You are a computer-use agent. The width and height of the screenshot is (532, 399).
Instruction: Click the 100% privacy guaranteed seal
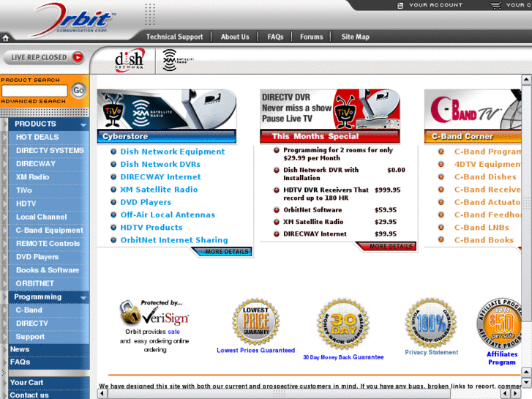coord(431,322)
